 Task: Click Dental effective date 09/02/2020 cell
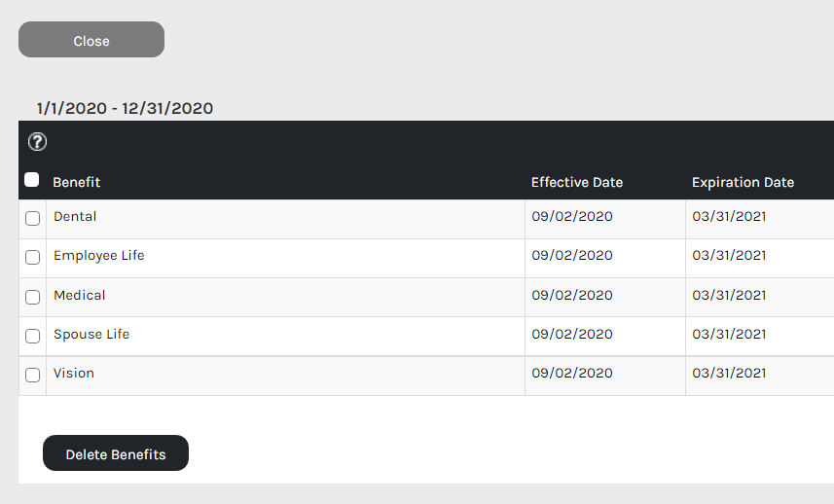[572, 216]
